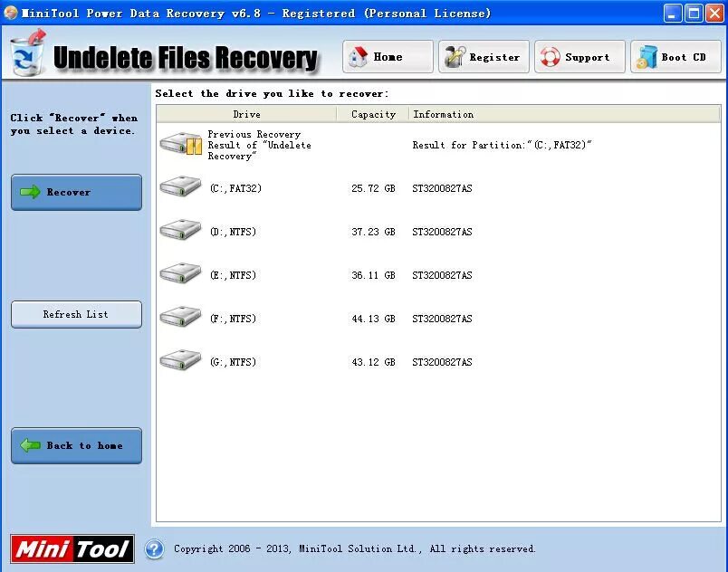Screen dimensions: 728x572
Task: Click the 37.23 GB capacity value
Action: [373, 232]
